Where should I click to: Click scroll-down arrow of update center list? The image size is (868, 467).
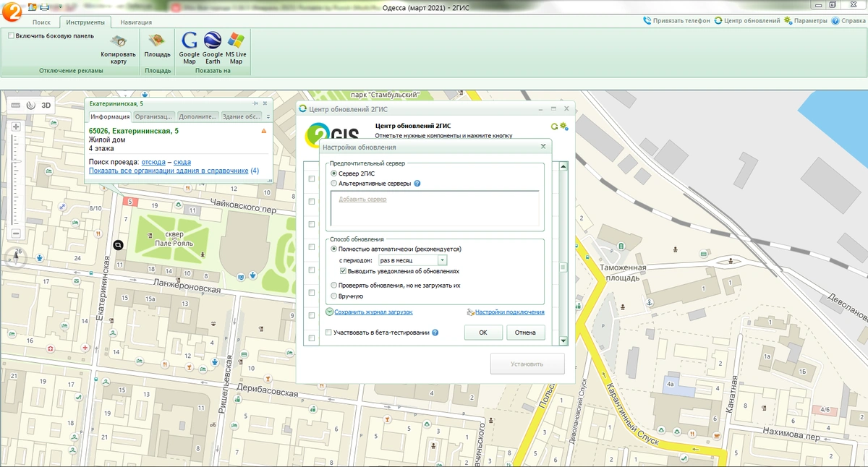[563, 341]
